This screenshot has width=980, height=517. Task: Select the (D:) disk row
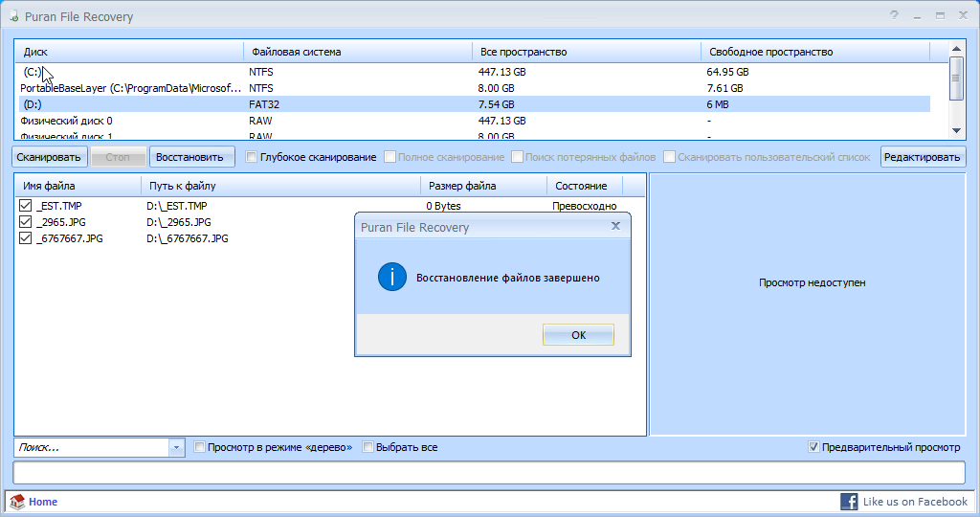473,104
